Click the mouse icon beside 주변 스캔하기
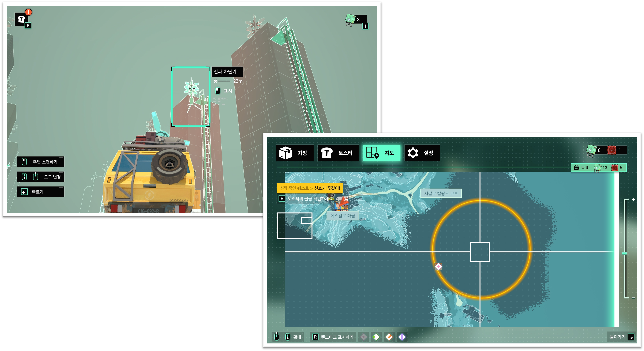Viewport: 644px width, 351px height. coord(24,162)
